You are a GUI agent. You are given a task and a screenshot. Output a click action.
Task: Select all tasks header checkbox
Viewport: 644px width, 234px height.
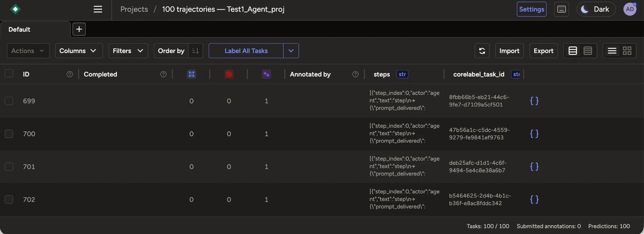click(9, 74)
